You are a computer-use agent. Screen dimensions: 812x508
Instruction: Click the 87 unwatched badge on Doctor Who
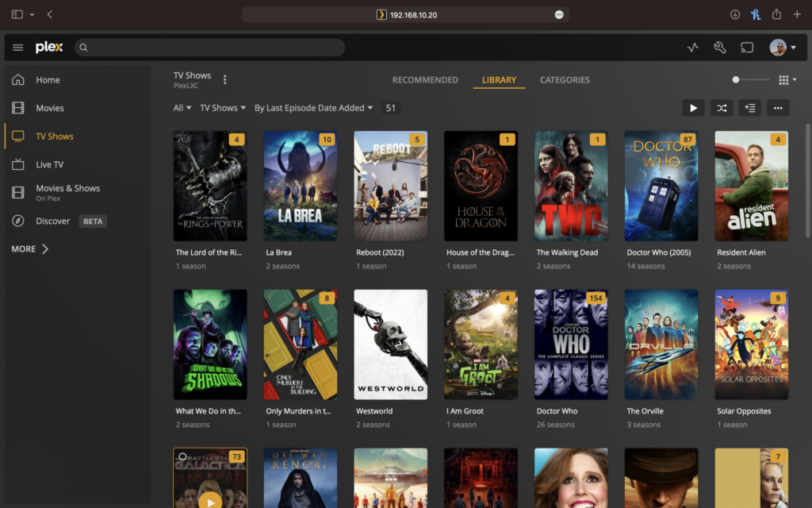click(x=688, y=139)
